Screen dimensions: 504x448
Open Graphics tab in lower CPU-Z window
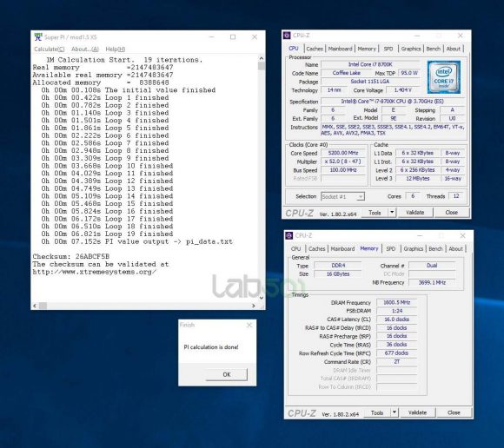pos(414,248)
